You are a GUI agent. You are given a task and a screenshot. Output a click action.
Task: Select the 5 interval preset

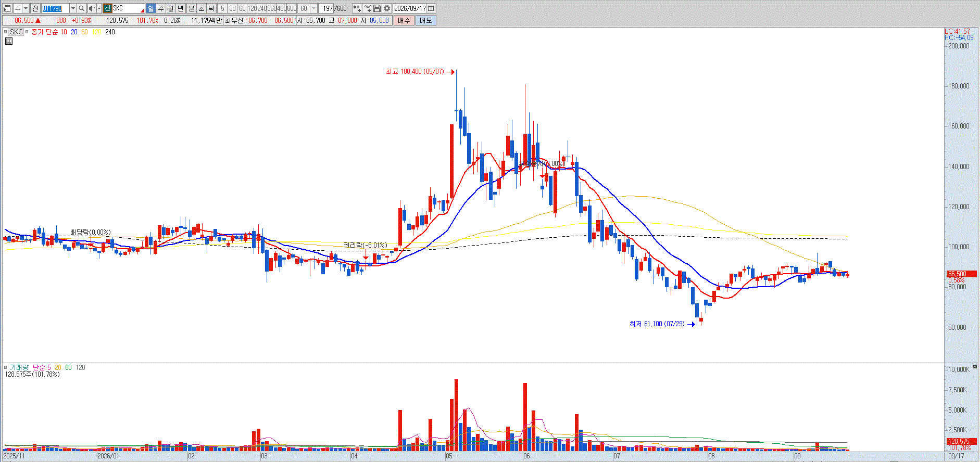click(x=222, y=8)
